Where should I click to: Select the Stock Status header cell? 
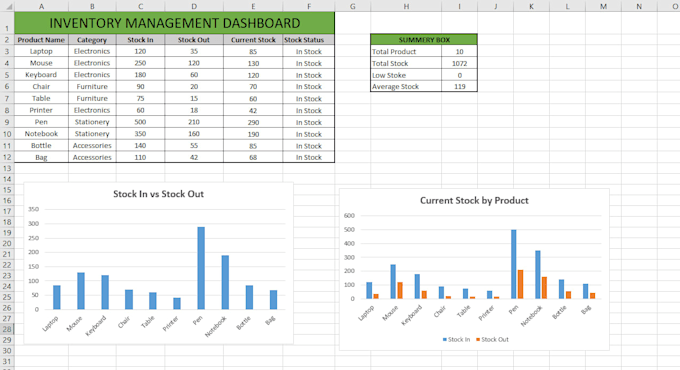point(308,39)
